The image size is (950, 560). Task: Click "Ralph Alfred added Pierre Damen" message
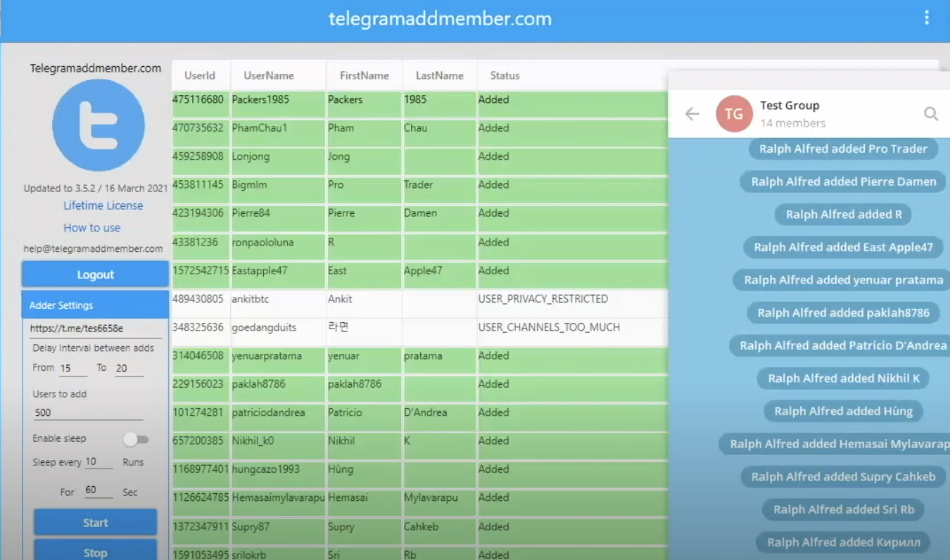[843, 182]
